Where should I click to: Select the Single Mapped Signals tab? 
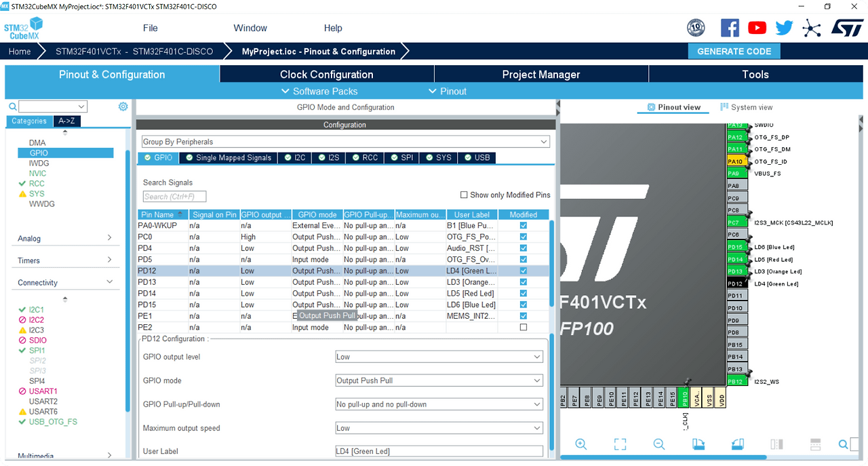[x=229, y=157]
